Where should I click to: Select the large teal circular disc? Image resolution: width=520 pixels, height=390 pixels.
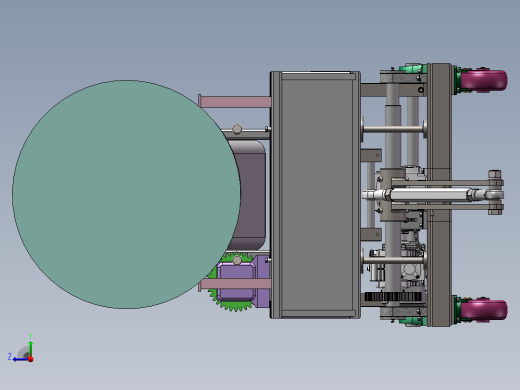point(126,194)
